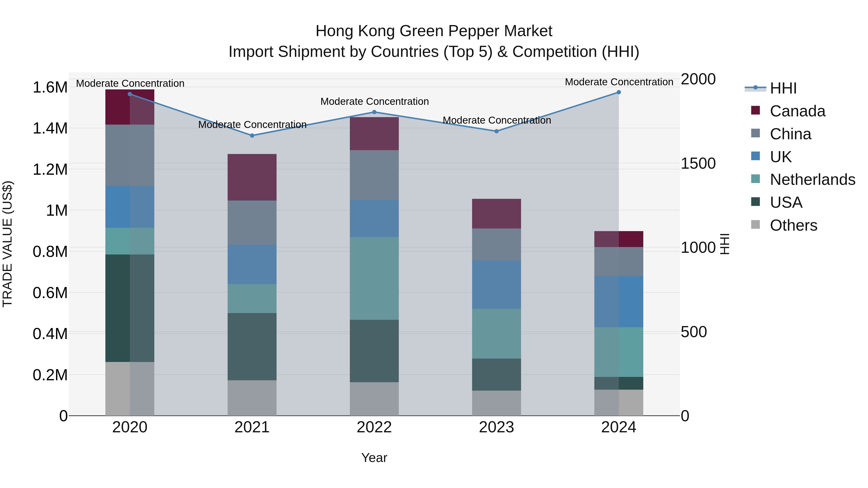This screenshot has height=488, width=868.
Task: Click the USA segment of the 2021 bar
Action: (x=252, y=347)
